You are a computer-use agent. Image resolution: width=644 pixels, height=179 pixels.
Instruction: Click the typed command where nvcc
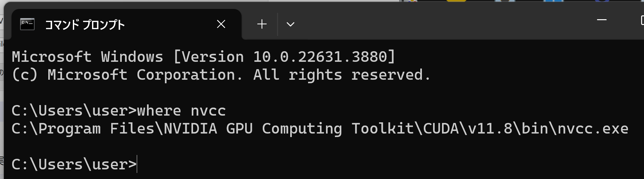point(182,111)
